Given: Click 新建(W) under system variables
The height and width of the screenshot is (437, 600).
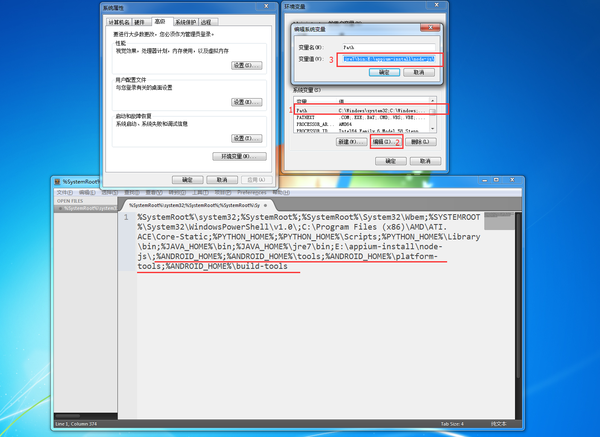Looking at the screenshot, I should coord(351,142).
